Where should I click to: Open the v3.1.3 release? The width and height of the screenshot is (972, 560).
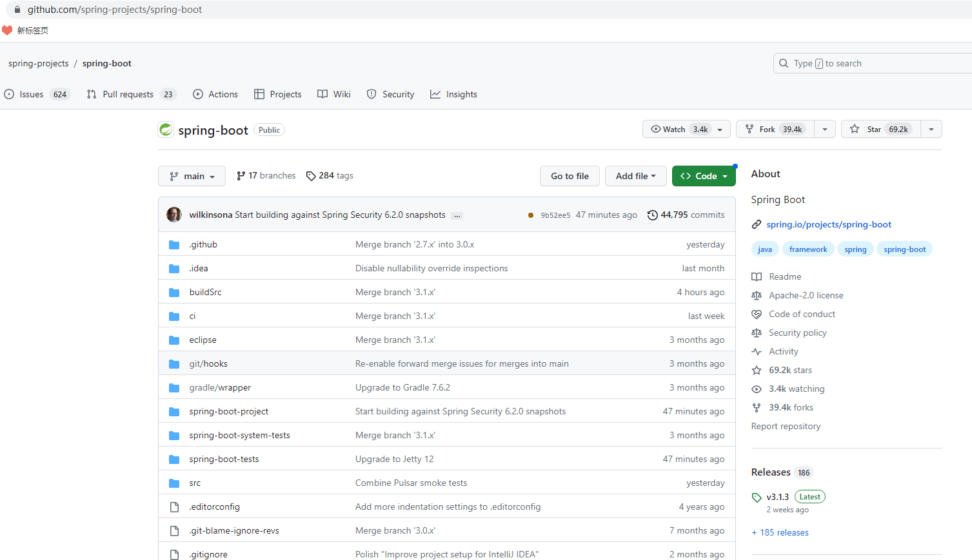[x=777, y=497]
